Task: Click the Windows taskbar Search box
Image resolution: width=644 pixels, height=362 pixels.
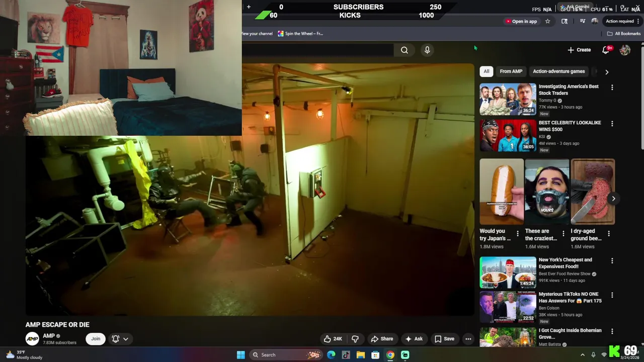Action: (x=285, y=355)
